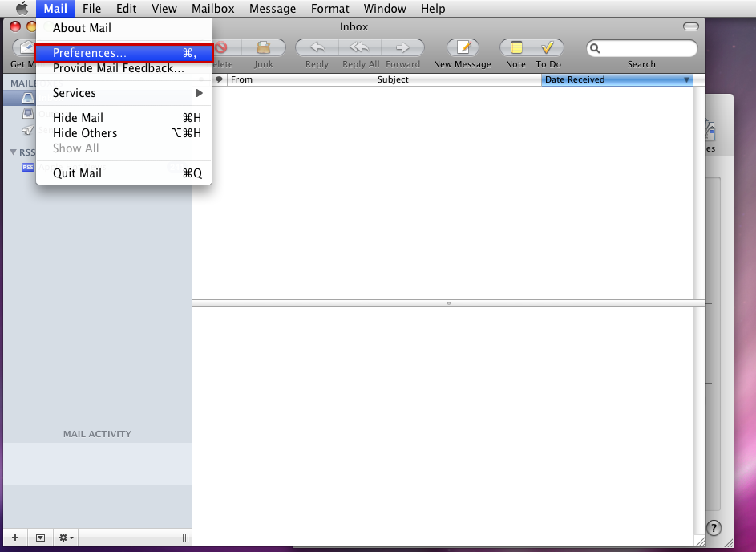The height and width of the screenshot is (552, 756).
Task: Open the Edit menu
Action: click(127, 9)
